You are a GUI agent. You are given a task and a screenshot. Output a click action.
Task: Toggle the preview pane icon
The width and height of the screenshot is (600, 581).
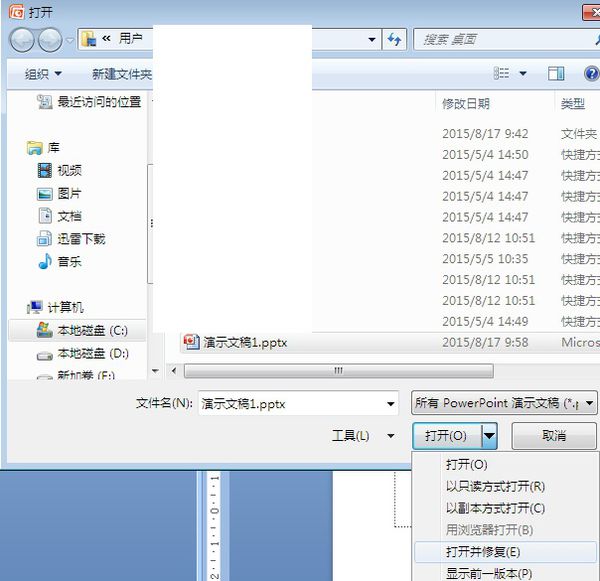point(556,74)
